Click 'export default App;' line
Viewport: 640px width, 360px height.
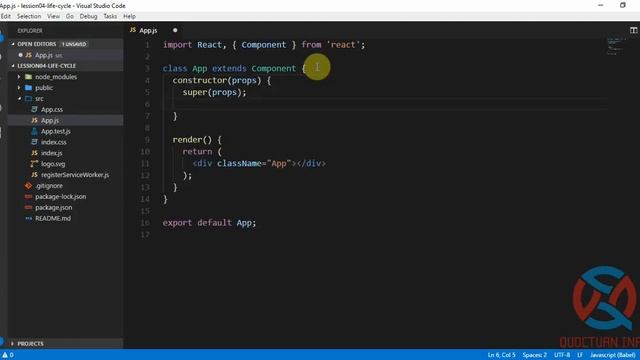coord(209,223)
